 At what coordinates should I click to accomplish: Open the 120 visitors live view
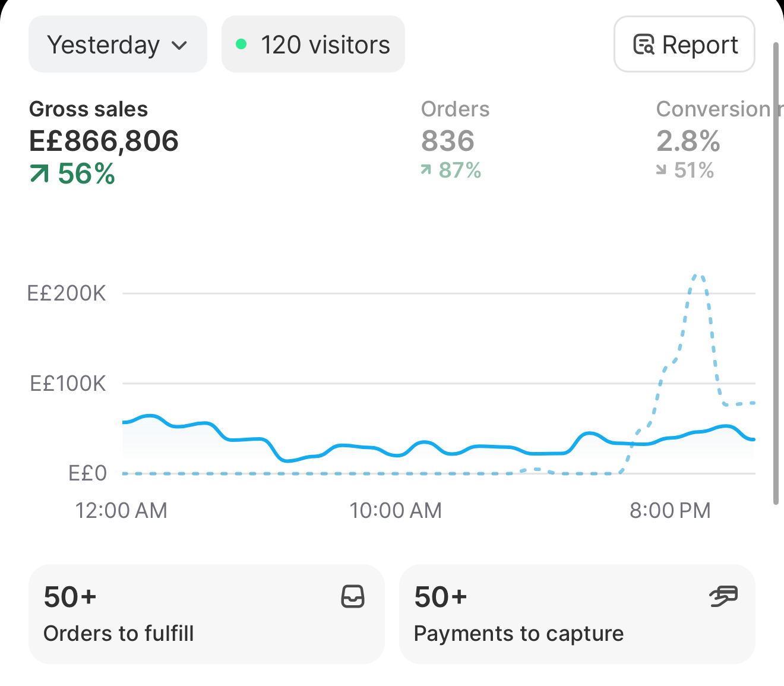pos(313,45)
